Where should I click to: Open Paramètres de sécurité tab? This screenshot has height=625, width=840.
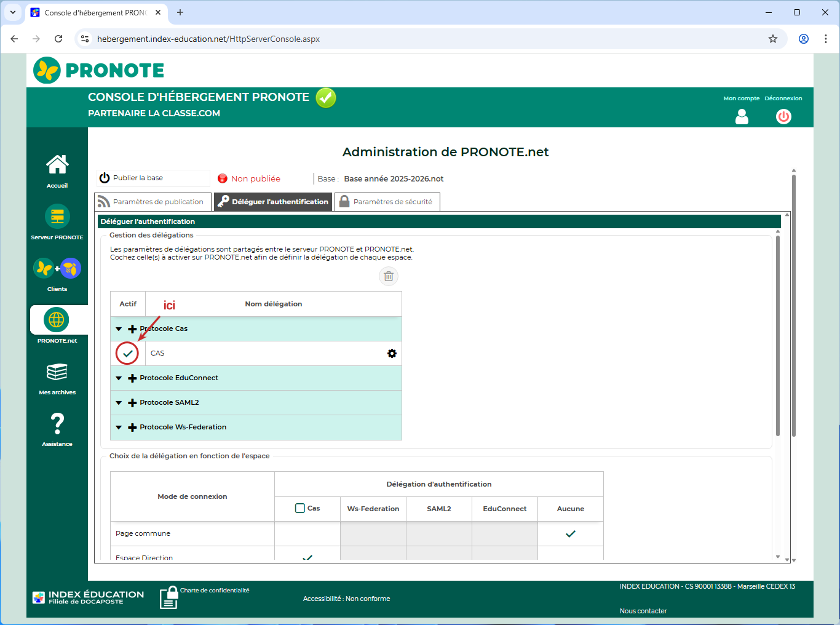click(x=387, y=202)
